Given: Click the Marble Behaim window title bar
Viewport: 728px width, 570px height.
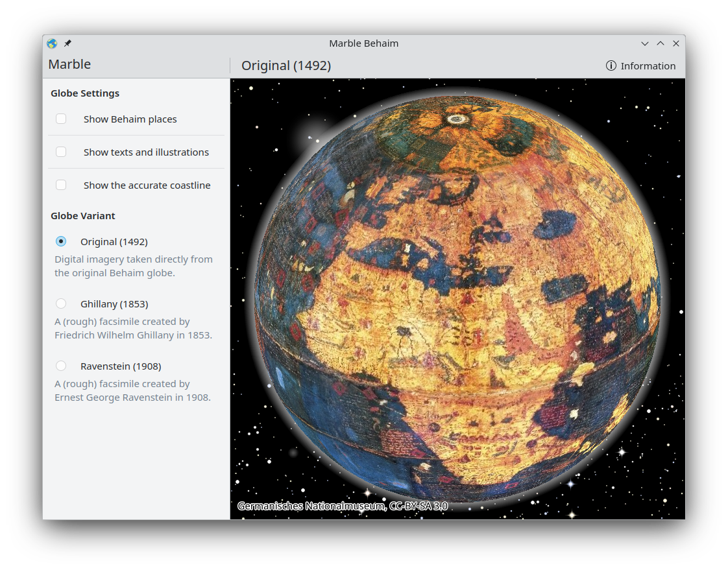Looking at the screenshot, I should pos(363,43).
